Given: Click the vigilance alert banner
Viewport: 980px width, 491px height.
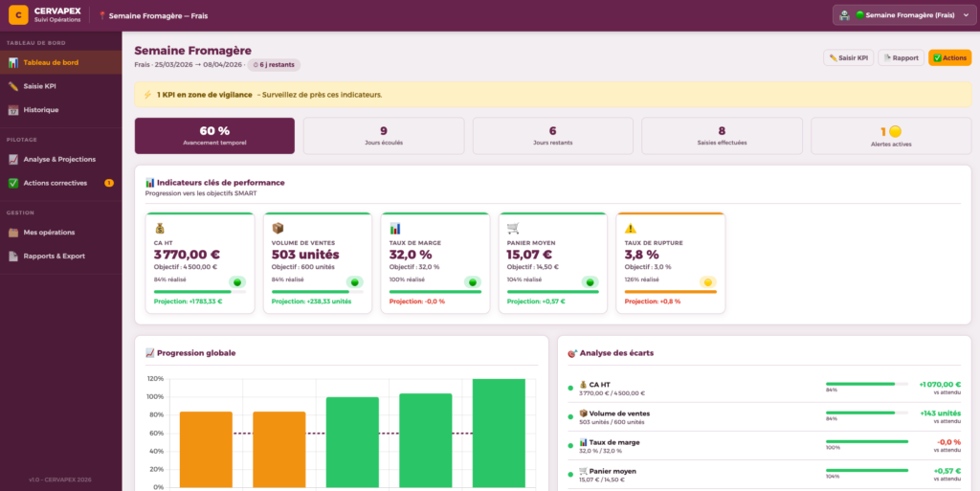Looking at the screenshot, I should [553, 95].
